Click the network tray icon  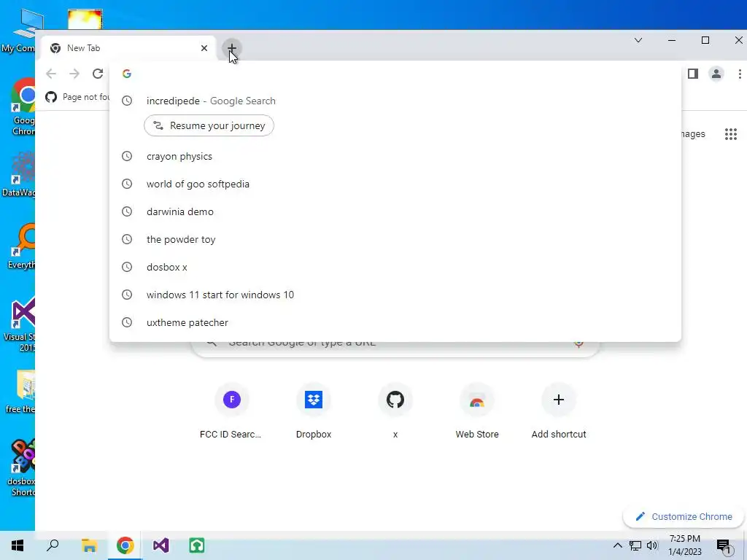pyautogui.click(x=635, y=545)
